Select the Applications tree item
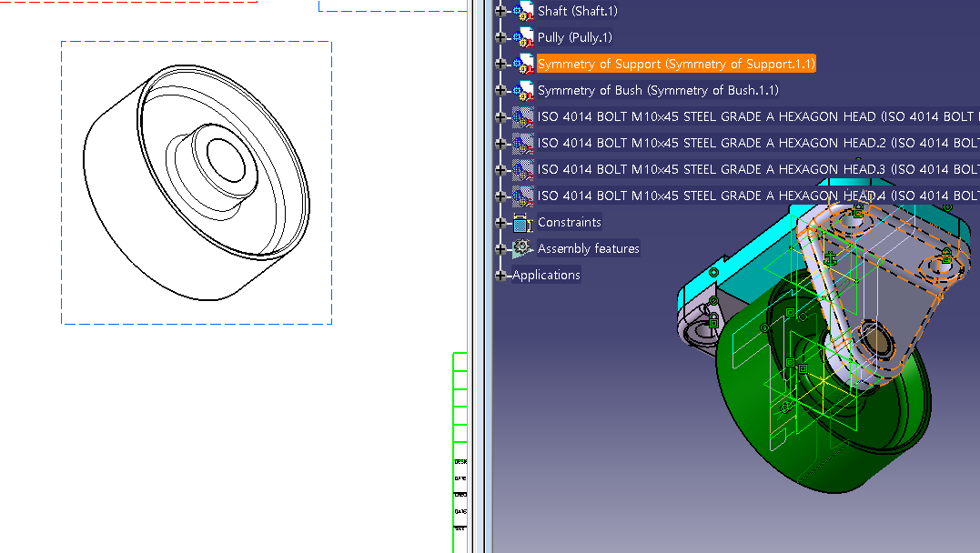This screenshot has height=553, width=980. (546, 275)
